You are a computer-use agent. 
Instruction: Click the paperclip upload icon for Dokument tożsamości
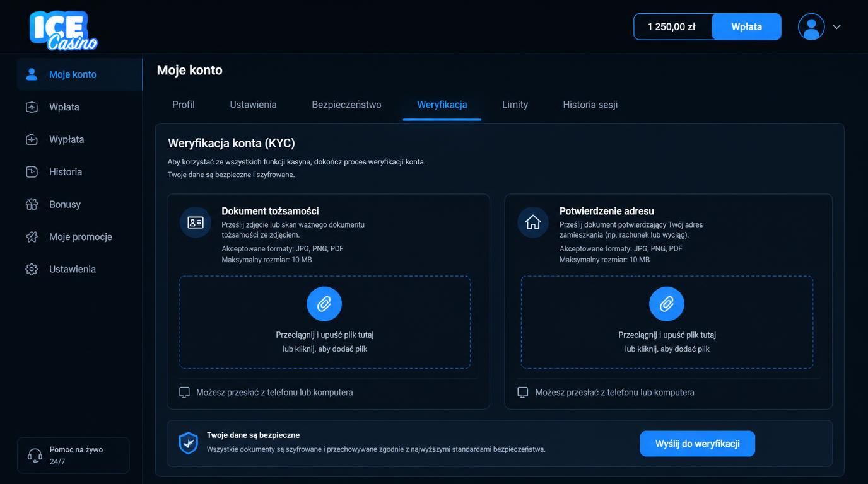coord(324,304)
